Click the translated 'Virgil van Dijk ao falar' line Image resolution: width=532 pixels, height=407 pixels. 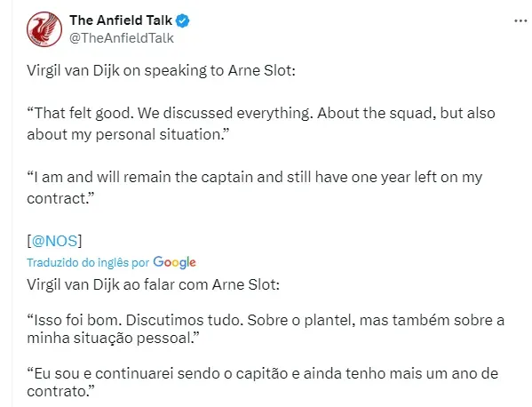tap(153, 284)
